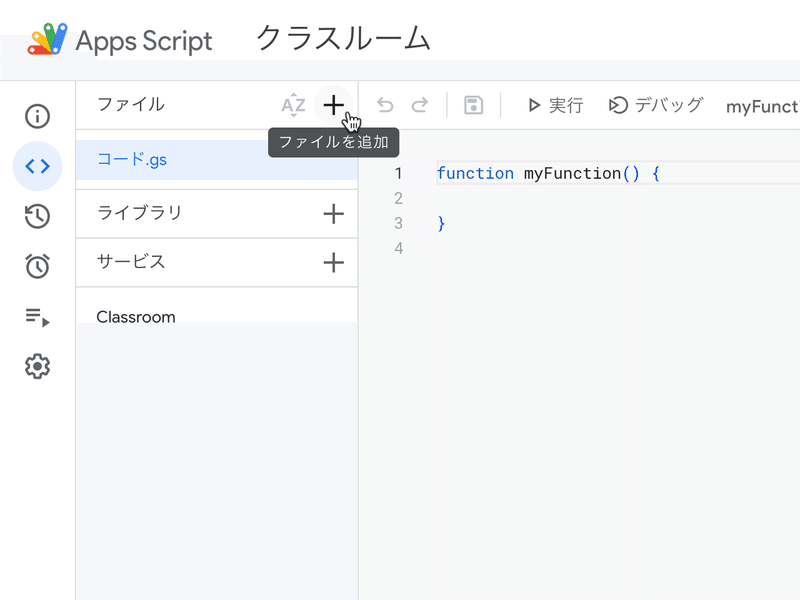Click the クラスルーム project title

tap(343, 39)
